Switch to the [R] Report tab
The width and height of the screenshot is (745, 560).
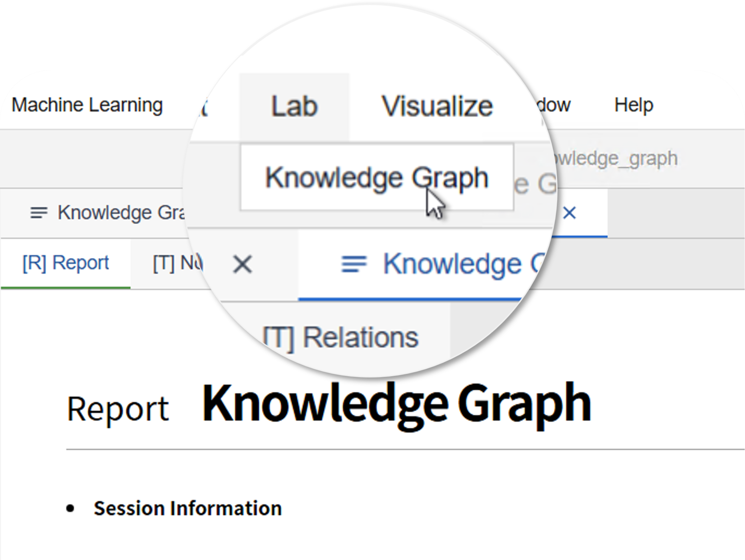(66, 262)
